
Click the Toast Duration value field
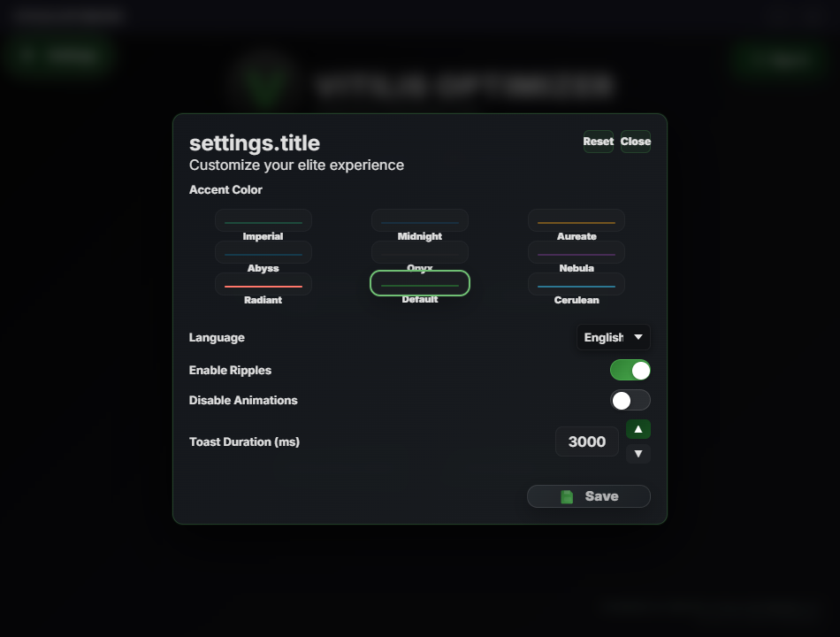(586, 441)
